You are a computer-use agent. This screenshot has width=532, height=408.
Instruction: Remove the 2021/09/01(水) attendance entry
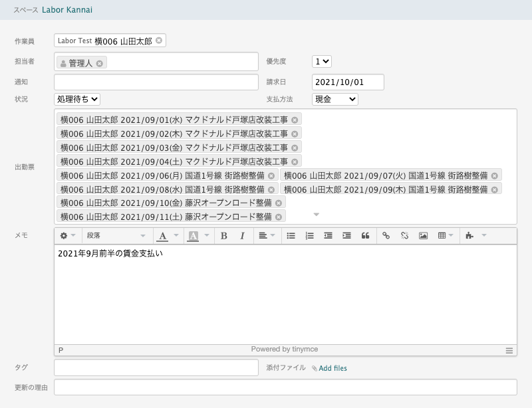(295, 120)
